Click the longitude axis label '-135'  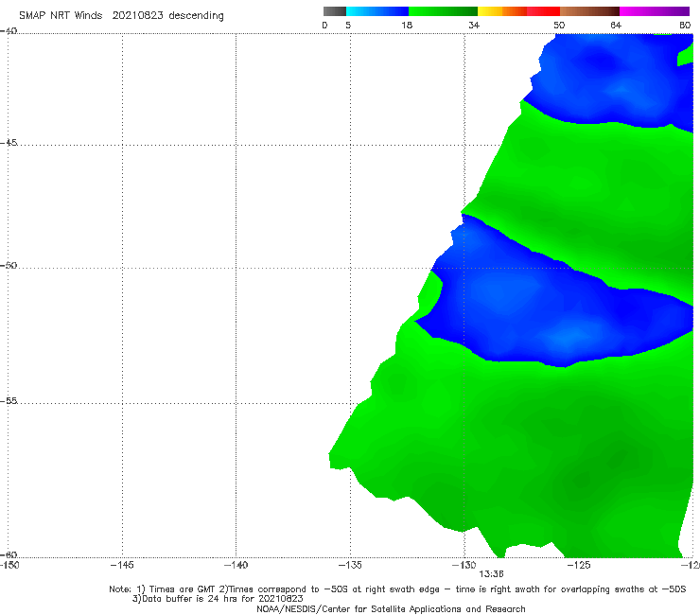350,565
